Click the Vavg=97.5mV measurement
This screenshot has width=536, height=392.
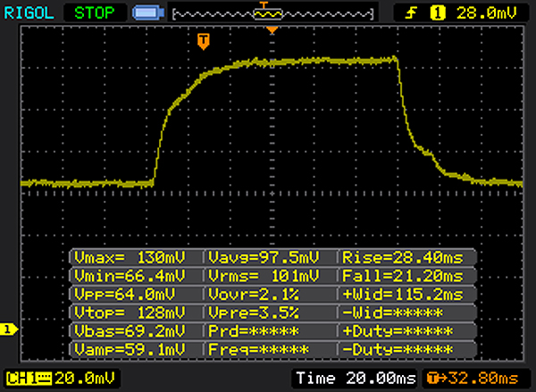click(264, 258)
